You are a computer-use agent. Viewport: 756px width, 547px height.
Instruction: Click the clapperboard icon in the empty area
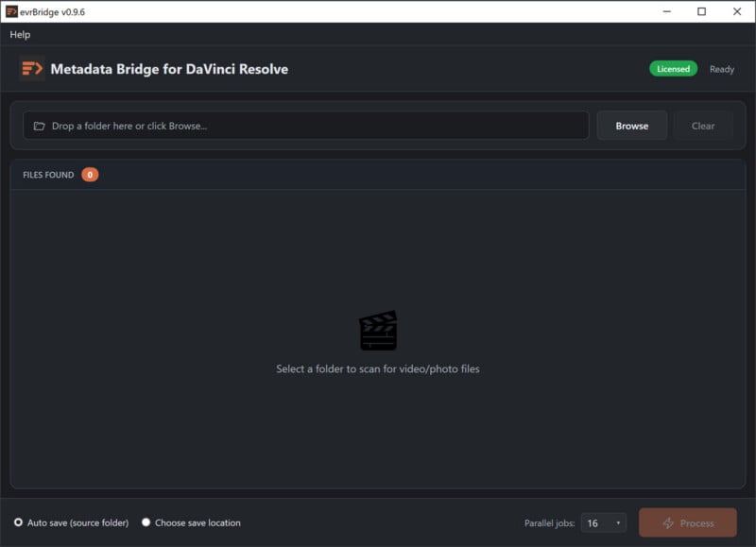378,329
